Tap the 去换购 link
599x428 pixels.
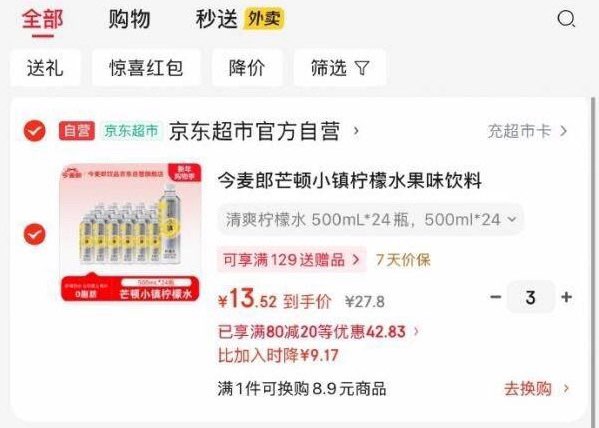[536, 389]
